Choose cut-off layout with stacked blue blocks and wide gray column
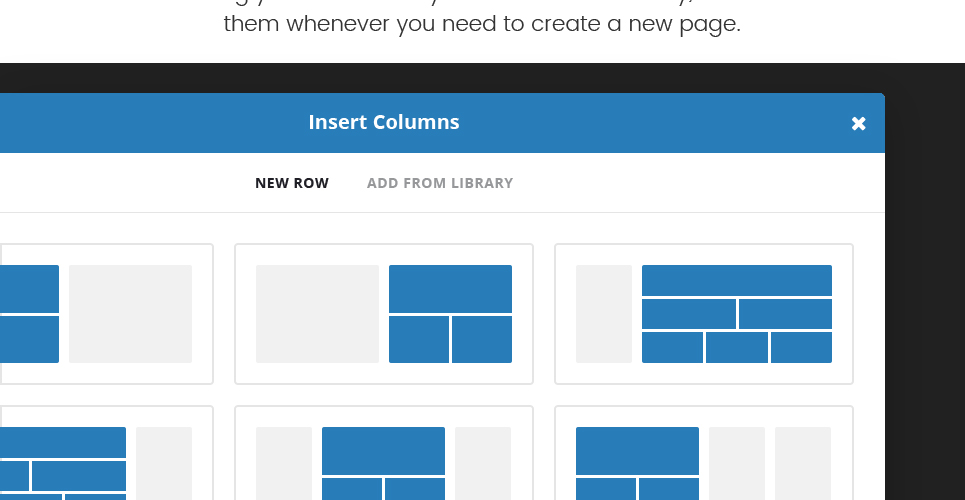The image size is (965, 500). pos(106,314)
